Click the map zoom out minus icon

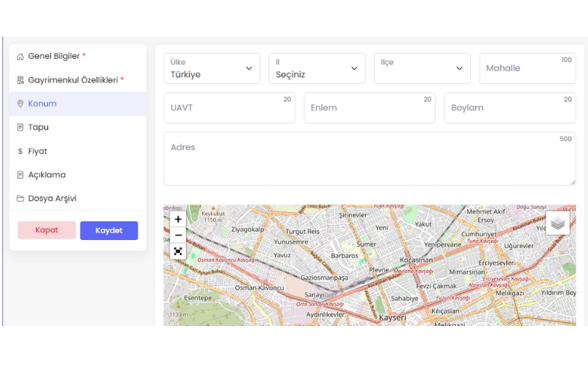click(178, 236)
